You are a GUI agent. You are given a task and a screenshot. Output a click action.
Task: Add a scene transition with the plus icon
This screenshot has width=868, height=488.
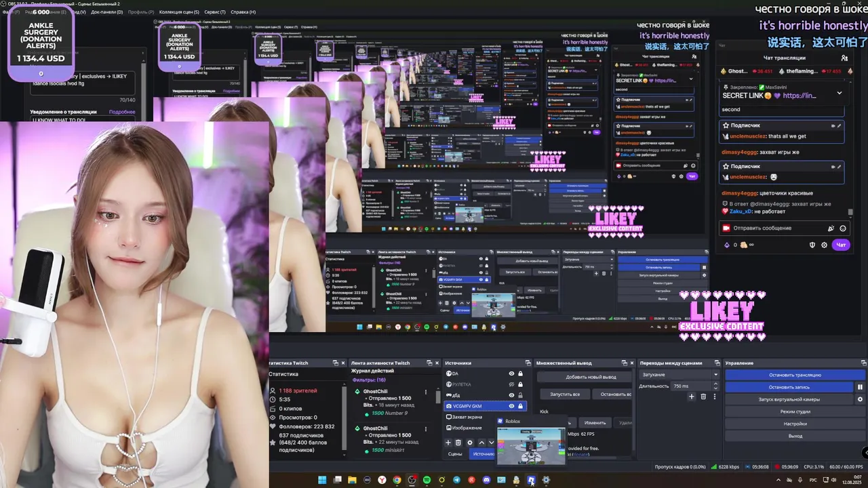(692, 396)
